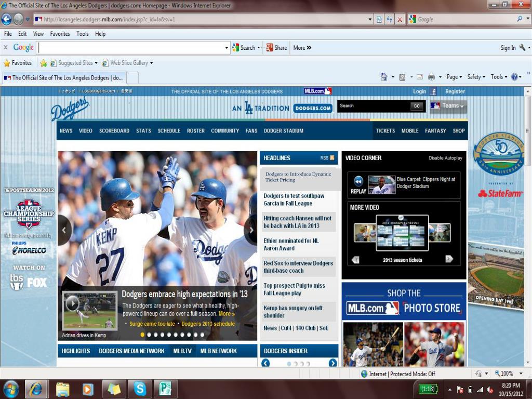Open the File menu
532x399 pixels.
(x=8, y=34)
